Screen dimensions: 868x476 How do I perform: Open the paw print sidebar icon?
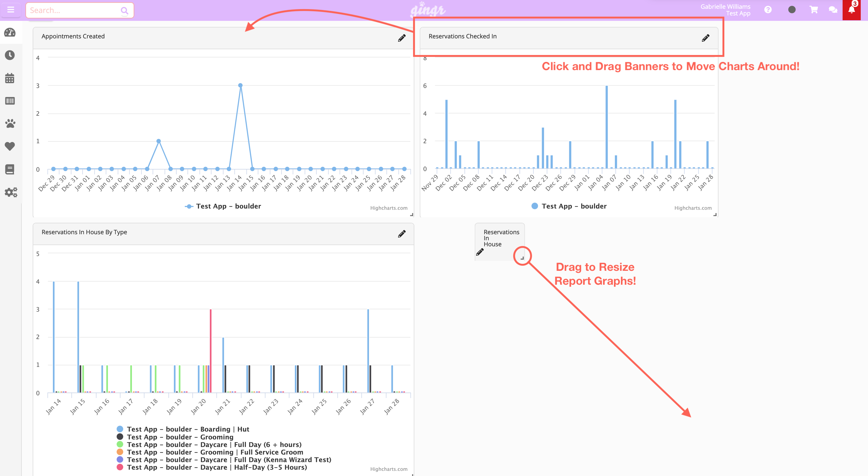10,123
